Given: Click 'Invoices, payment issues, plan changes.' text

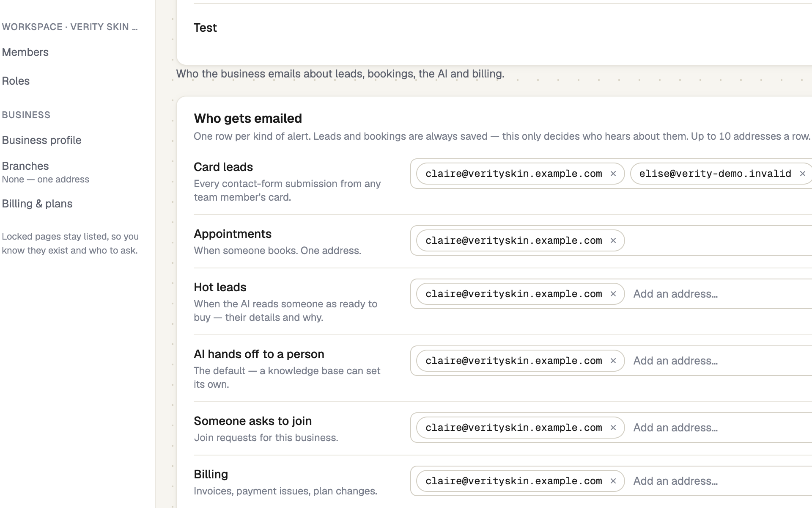Looking at the screenshot, I should (285, 491).
